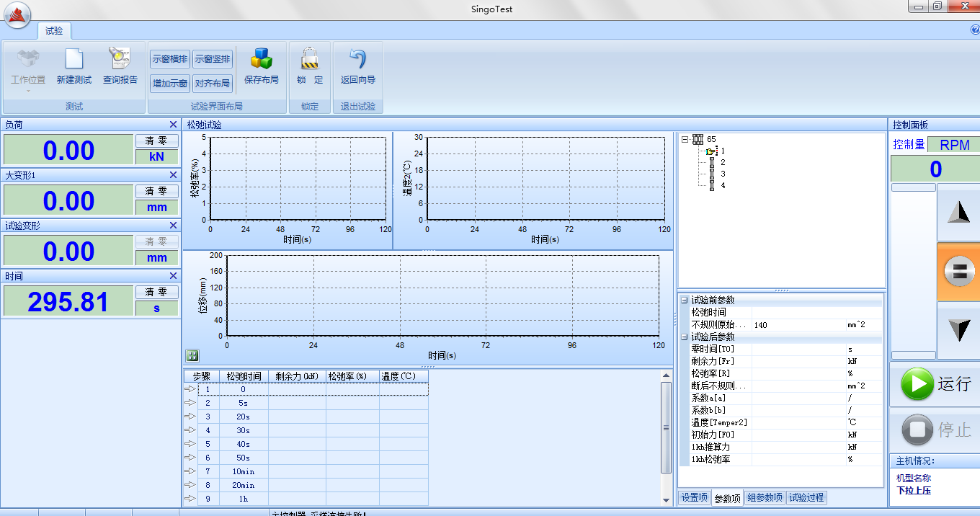Zero the 大变形1 value with 清零
Screen dimensions: 980x516
click(x=157, y=191)
